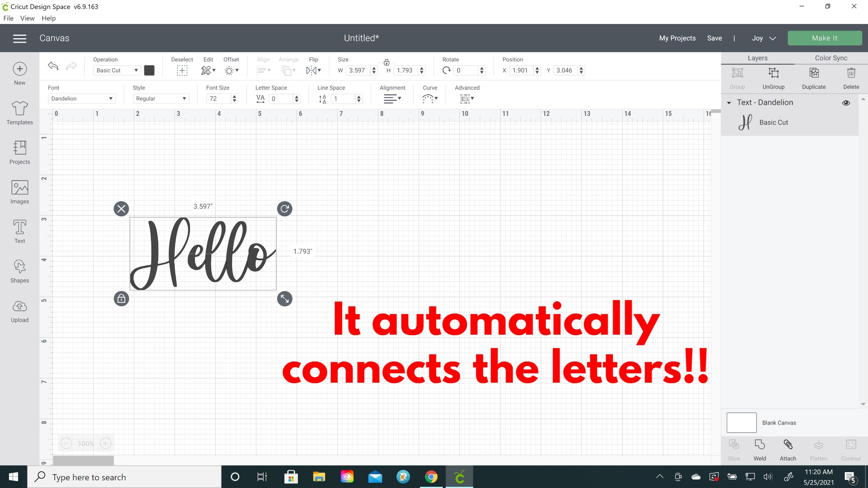Toggle the size aspect ratio lock
Image resolution: width=868 pixels, height=488 pixels.
[387, 62]
